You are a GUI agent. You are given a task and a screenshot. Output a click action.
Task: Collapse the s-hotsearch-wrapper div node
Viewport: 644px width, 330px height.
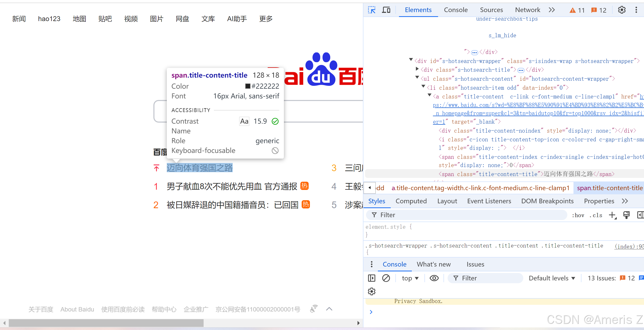point(411,60)
